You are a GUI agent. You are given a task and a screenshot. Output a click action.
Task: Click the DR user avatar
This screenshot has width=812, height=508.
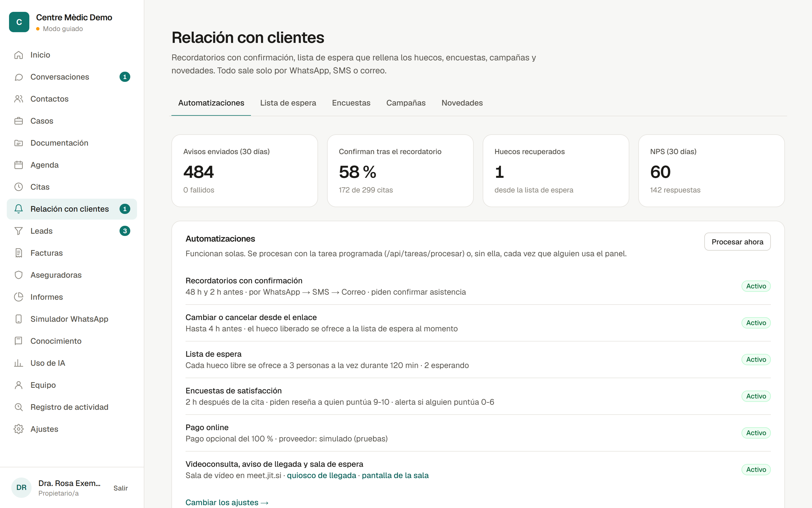pos(21,487)
